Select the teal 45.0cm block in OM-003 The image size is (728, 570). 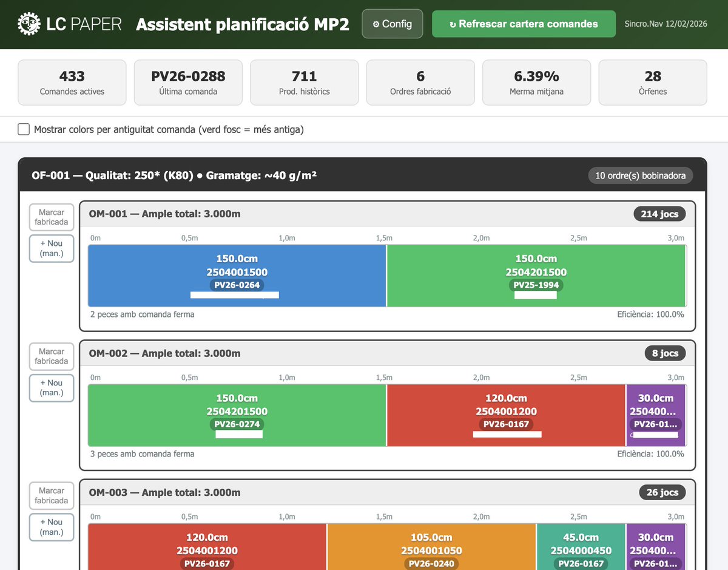pos(581,547)
